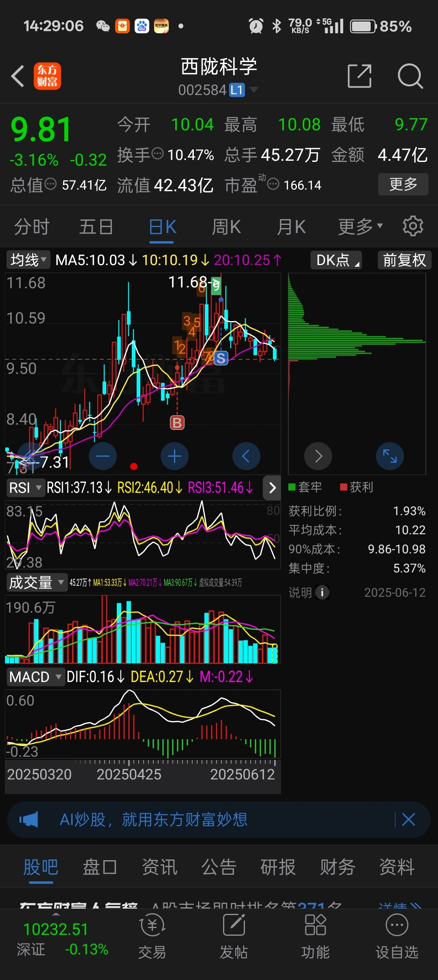Tap the date label 2025-06-12
The image size is (438, 980).
395,592
